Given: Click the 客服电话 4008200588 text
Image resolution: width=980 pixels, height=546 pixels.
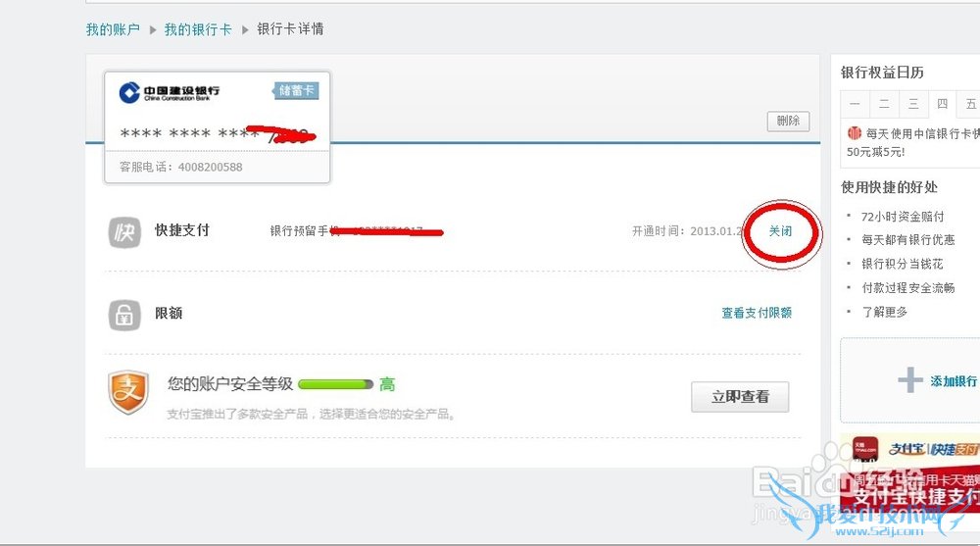Looking at the screenshot, I should 180,167.
